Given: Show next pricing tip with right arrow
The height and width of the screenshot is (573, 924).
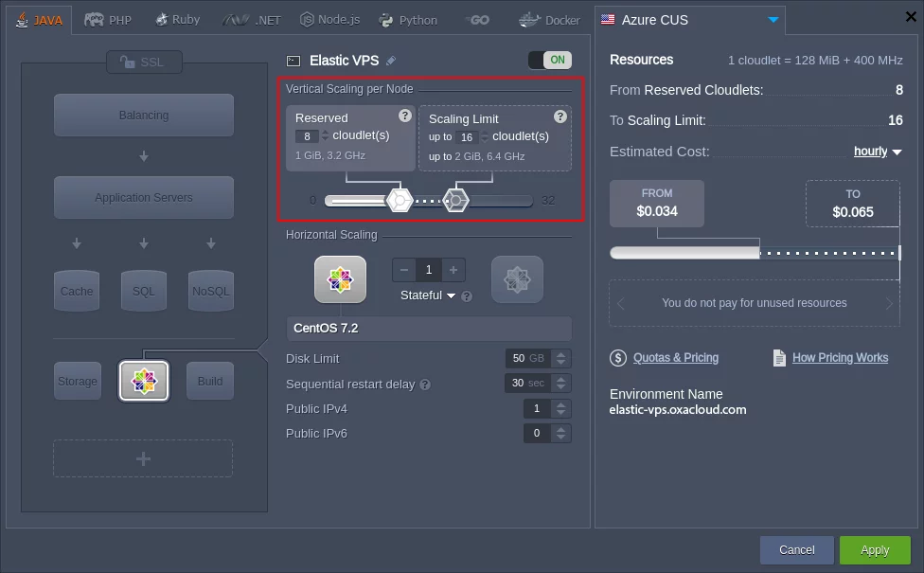Looking at the screenshot, I should 889,304.
